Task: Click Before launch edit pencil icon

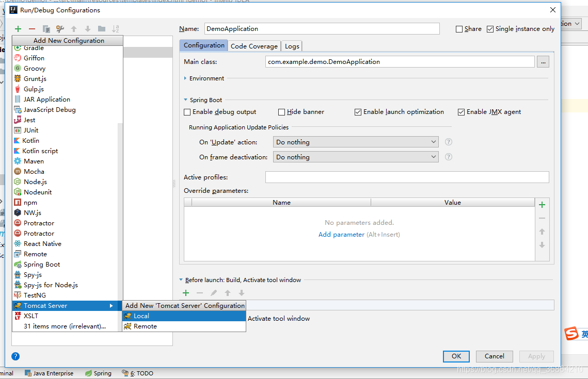Action: point(214,293)
